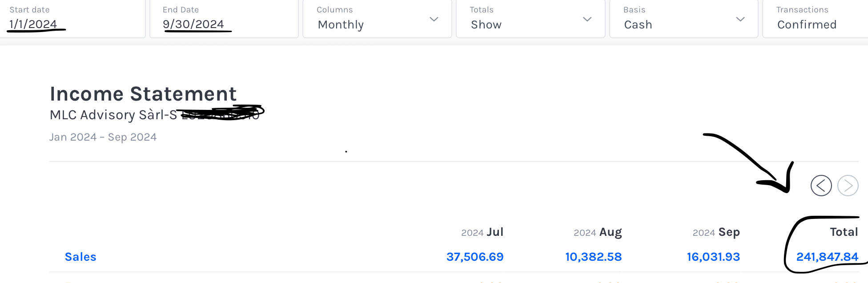Select the 2024 Jul column header
This screenshot has height=283, width=868.
(x=482, y=232)
